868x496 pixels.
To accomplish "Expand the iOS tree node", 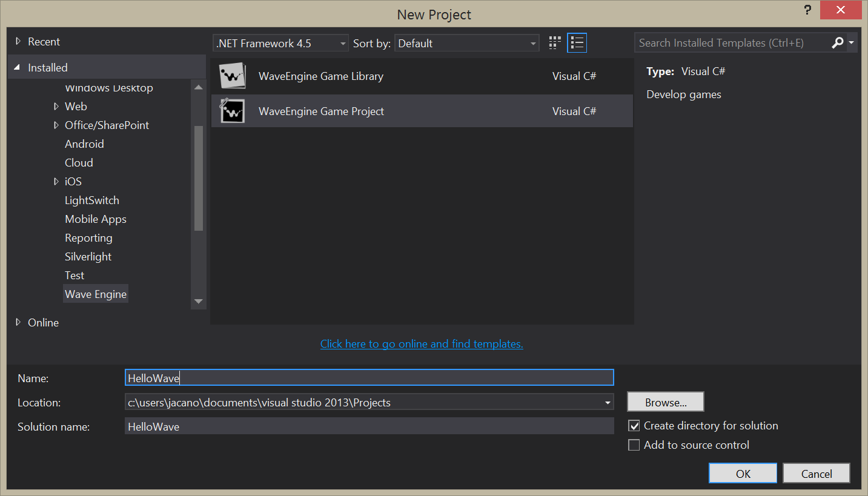I will click(x=56, y=182).
